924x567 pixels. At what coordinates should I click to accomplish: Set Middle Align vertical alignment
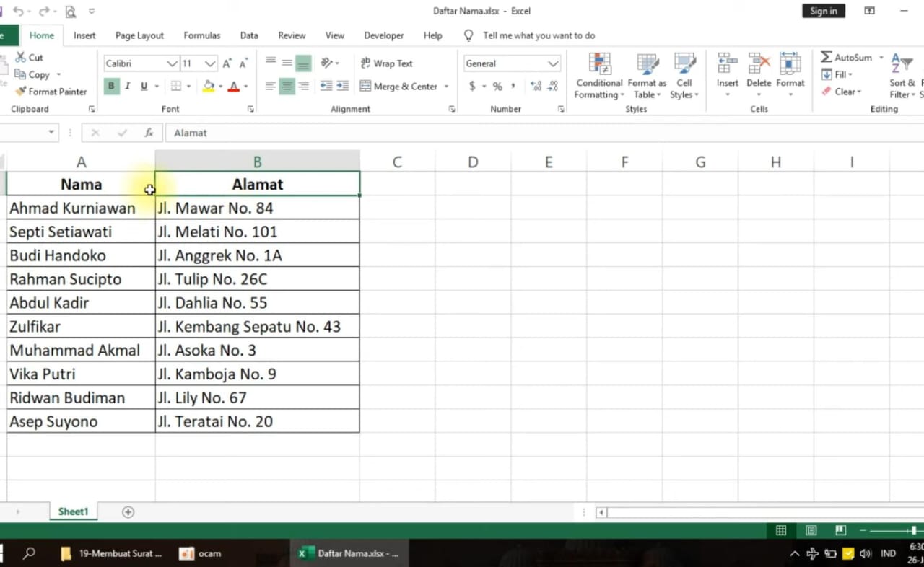tap(287, 63)
